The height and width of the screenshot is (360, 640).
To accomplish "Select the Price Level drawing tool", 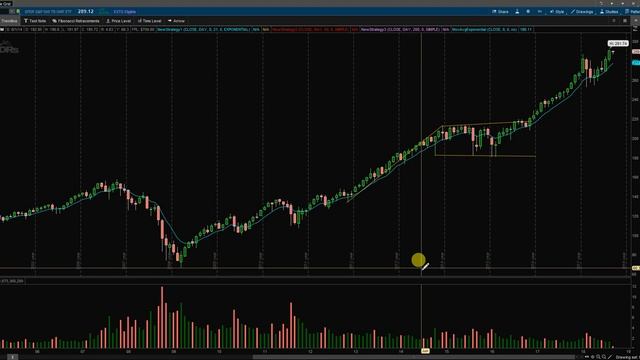I will coord(119,21).
